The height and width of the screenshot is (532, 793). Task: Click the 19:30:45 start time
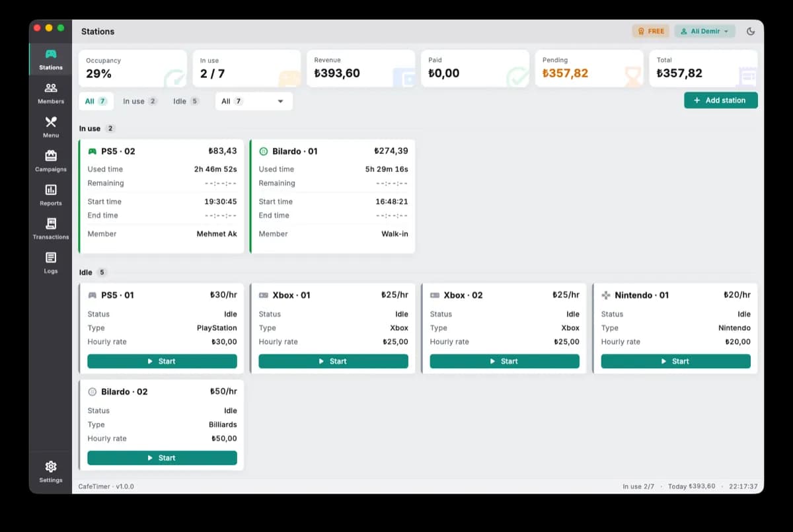221,202
